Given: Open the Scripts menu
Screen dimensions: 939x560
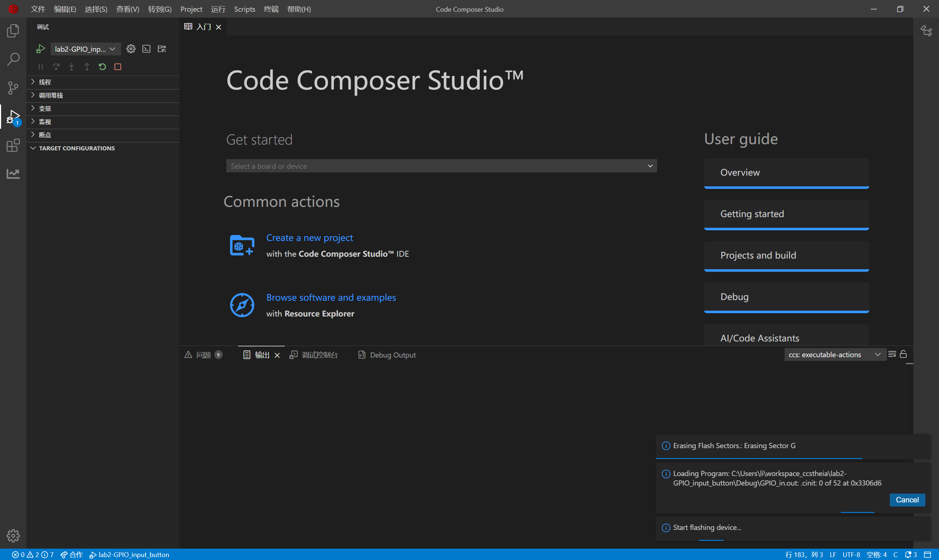Looking at the screenshot, I should pyautogui.click(x=244, y=9).
